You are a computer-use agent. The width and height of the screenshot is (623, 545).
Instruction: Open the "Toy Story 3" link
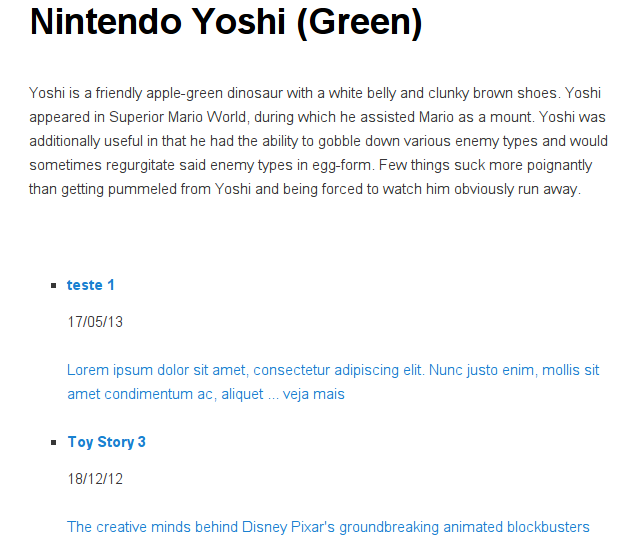(107, 442)
